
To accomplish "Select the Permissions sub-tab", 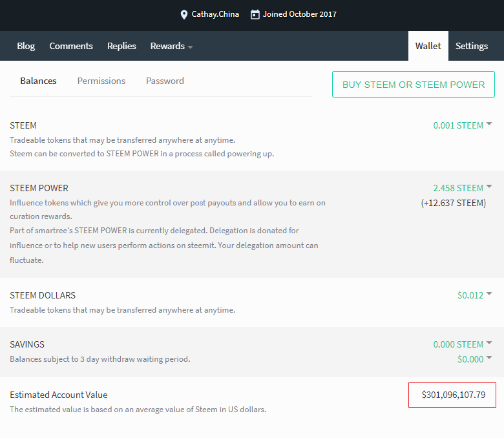I will pyautogui.click(x=101, y=81).
